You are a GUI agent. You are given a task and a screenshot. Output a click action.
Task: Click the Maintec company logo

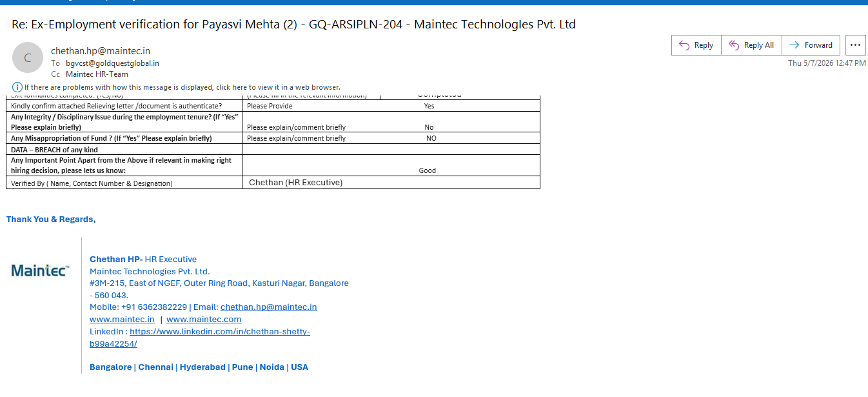[41, 270]
